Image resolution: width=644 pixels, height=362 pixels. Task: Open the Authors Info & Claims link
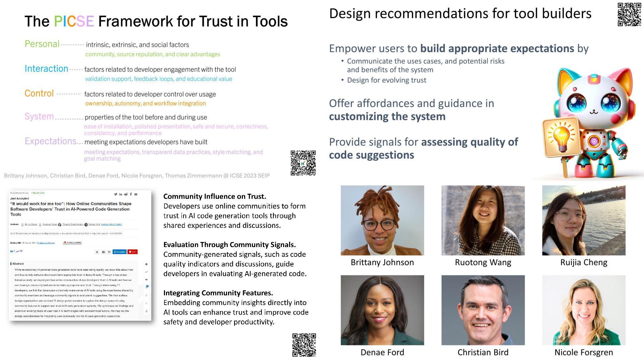click(111, 224)
